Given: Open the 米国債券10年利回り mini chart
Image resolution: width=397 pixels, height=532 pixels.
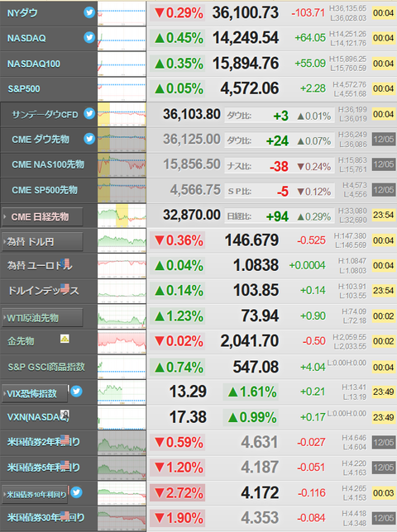Looking at the screenshot, I should (122, 493).
